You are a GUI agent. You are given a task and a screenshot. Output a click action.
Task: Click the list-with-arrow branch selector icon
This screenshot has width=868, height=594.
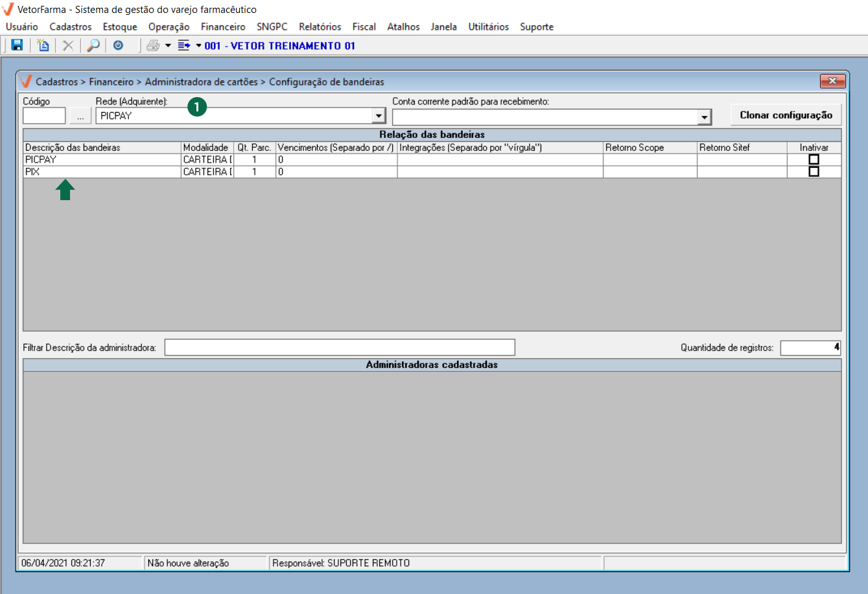[x=184, y=45]
